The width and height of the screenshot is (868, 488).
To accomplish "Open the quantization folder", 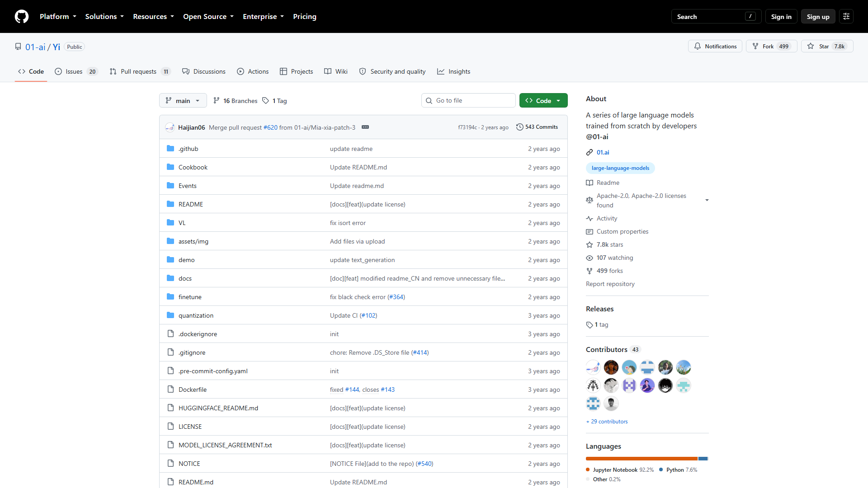I will pyautogui.click(x=196, y=315).
